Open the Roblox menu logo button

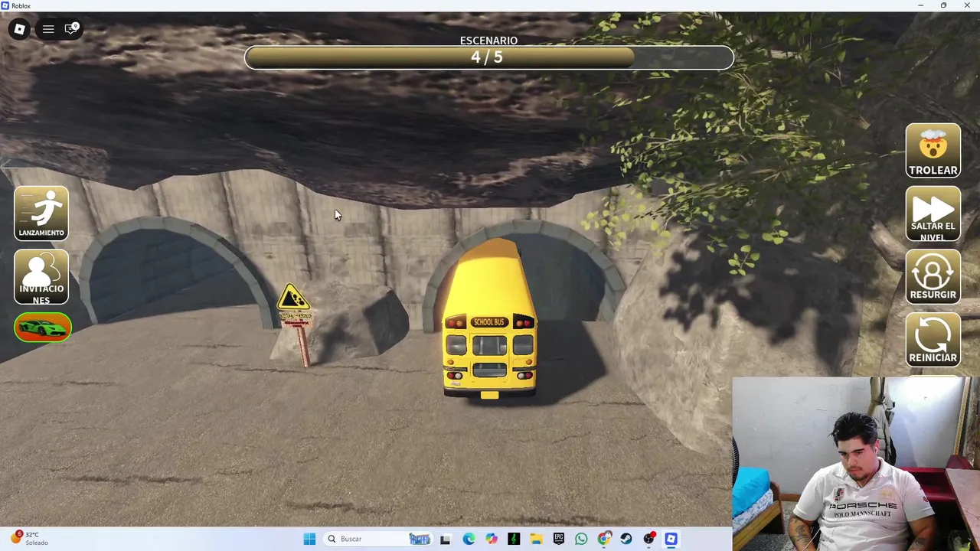tap(19, 29)
